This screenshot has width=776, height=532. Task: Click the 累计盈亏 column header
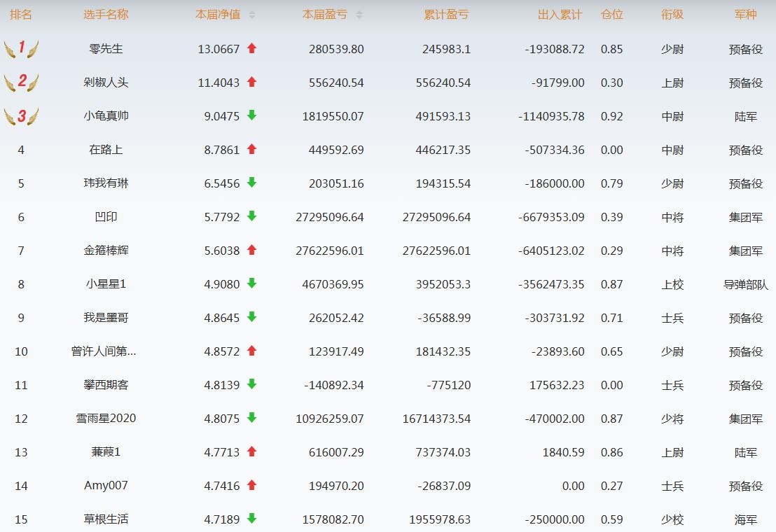(x=446, y=15)
